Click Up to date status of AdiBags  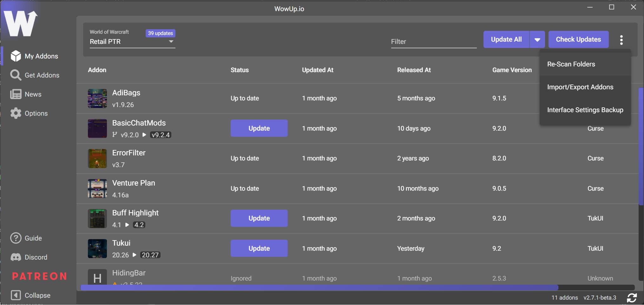coord(245,98)
